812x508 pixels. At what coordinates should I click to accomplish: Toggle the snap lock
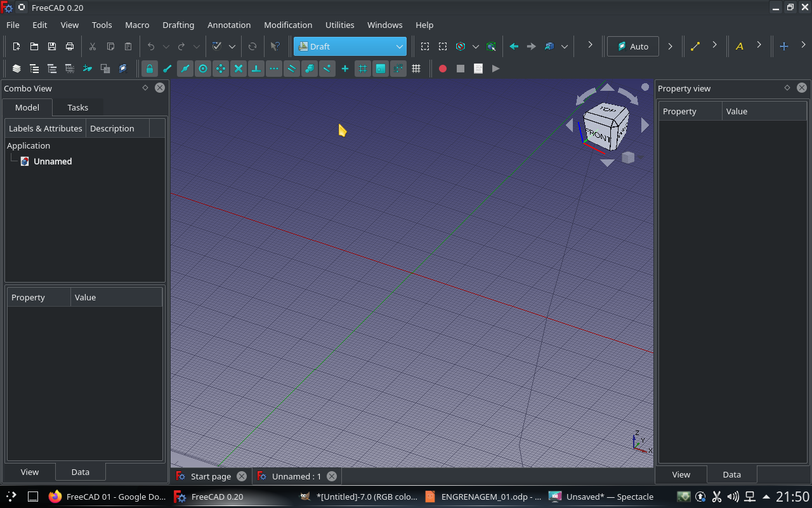click(150, 69)
